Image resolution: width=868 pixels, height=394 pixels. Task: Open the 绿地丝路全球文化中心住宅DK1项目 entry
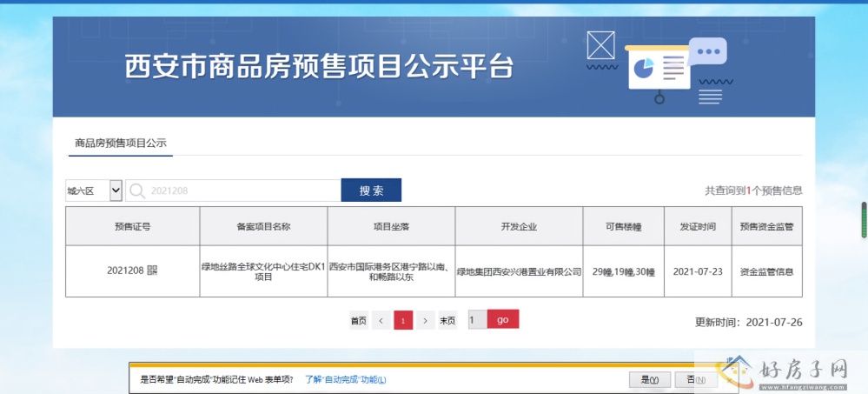click(x=263, y=271)
